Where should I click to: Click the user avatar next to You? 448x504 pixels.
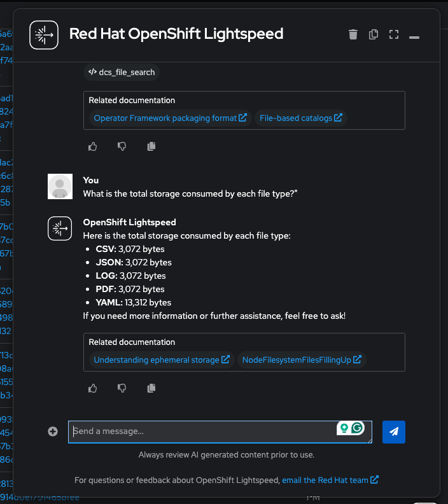pyautogui.click(x=60, y=186)
